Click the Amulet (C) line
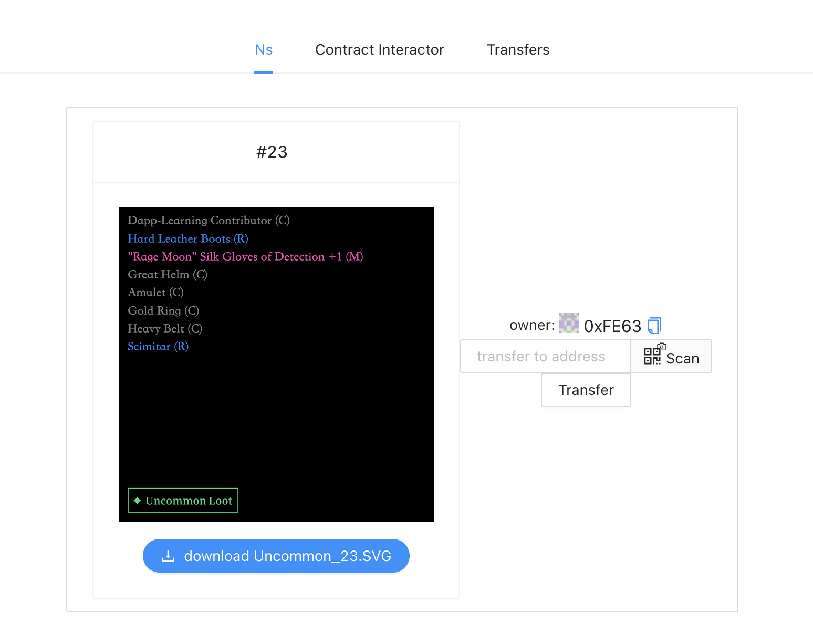 155,292
